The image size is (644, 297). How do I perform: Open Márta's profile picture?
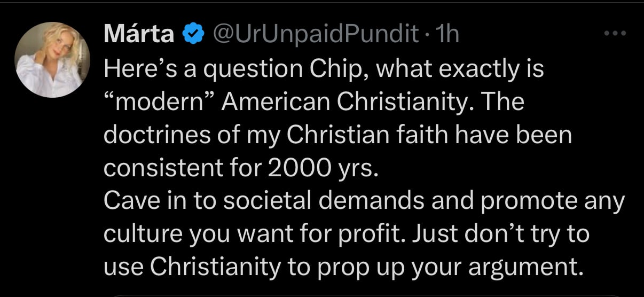click(x=52, y=59)
